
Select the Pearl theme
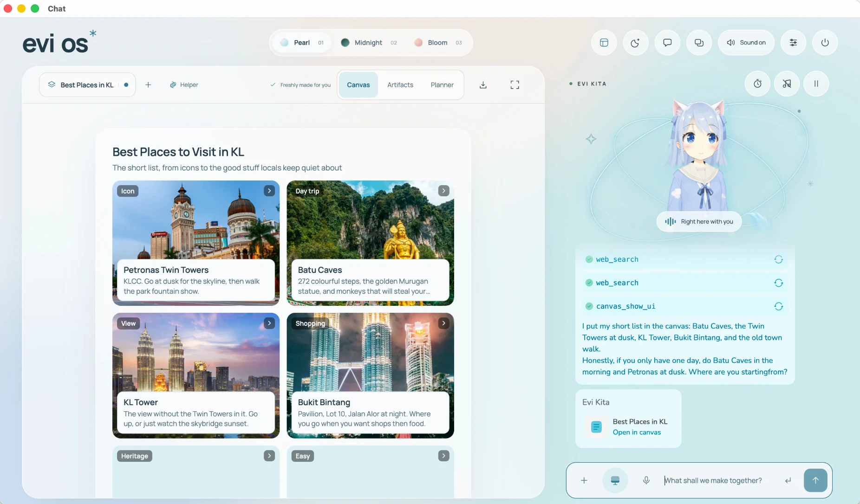pyautogui.click(x=302, y=43)
